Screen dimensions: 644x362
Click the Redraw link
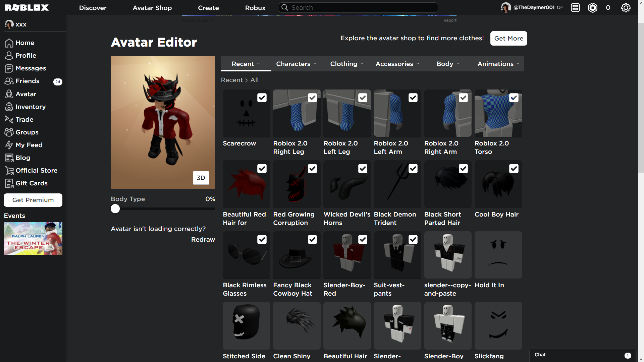click(x=203, y=240)
